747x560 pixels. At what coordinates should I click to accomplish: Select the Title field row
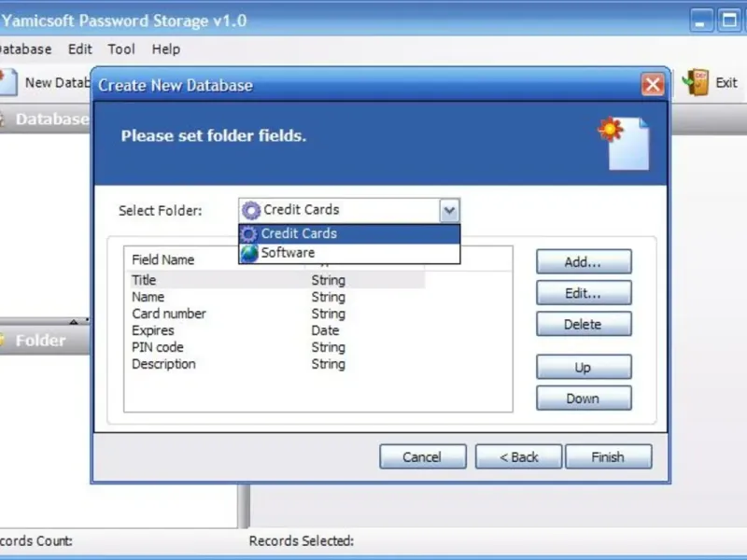276,280
